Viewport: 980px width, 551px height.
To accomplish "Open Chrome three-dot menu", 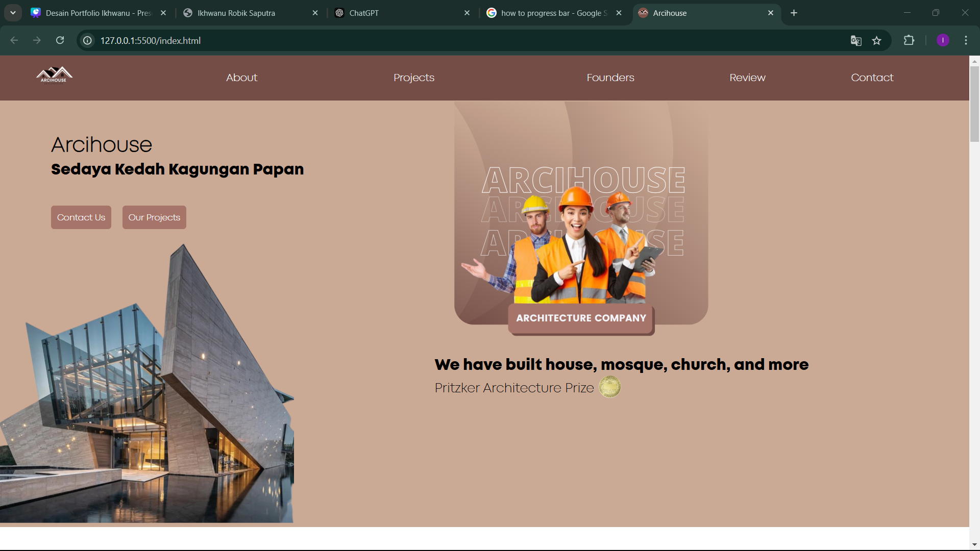I will tap(966, 40).
